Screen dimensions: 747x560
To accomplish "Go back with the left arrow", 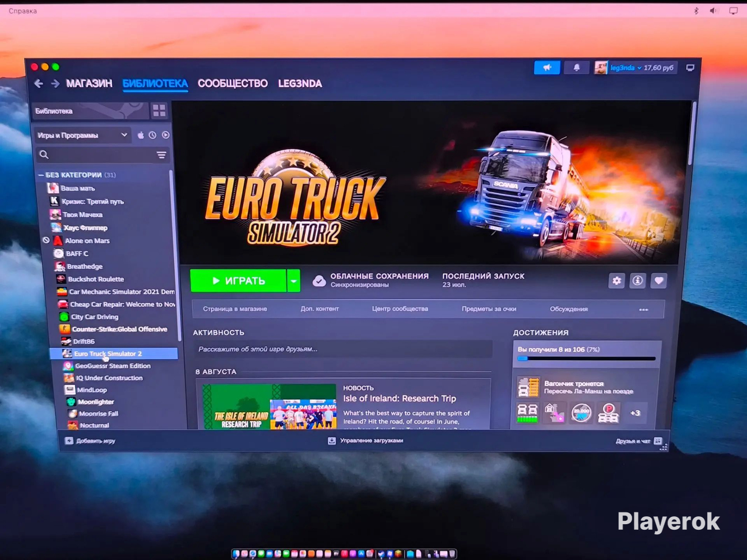I will [x=39, y=83].
